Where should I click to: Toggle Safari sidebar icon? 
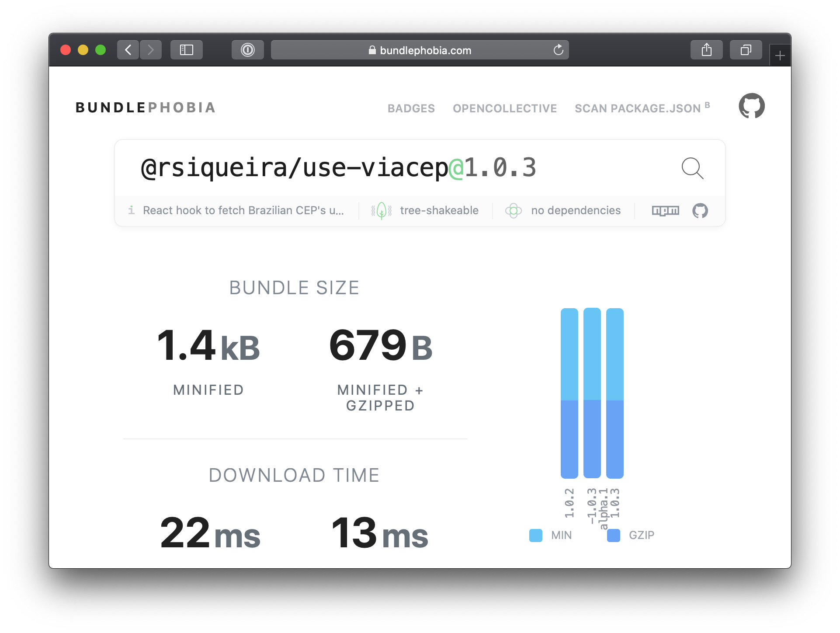pyautogui.click(x=187, y=50)
